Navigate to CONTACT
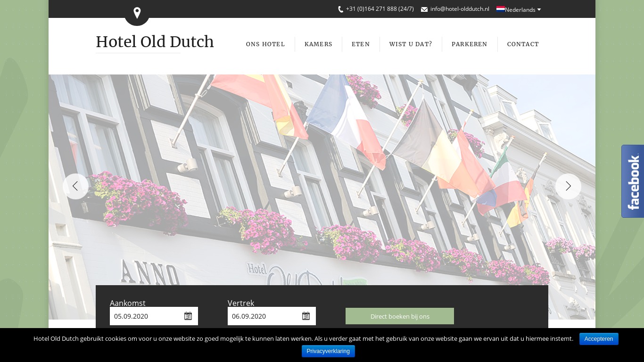The image size is (644, 362). pyautogui.click(x=523, y=44)
